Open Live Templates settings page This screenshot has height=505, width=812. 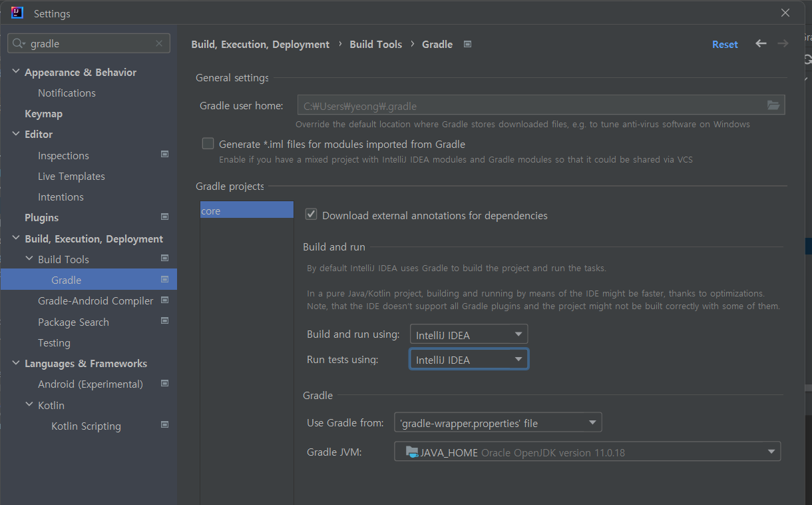pyautogui.click(x=71, y=177)
